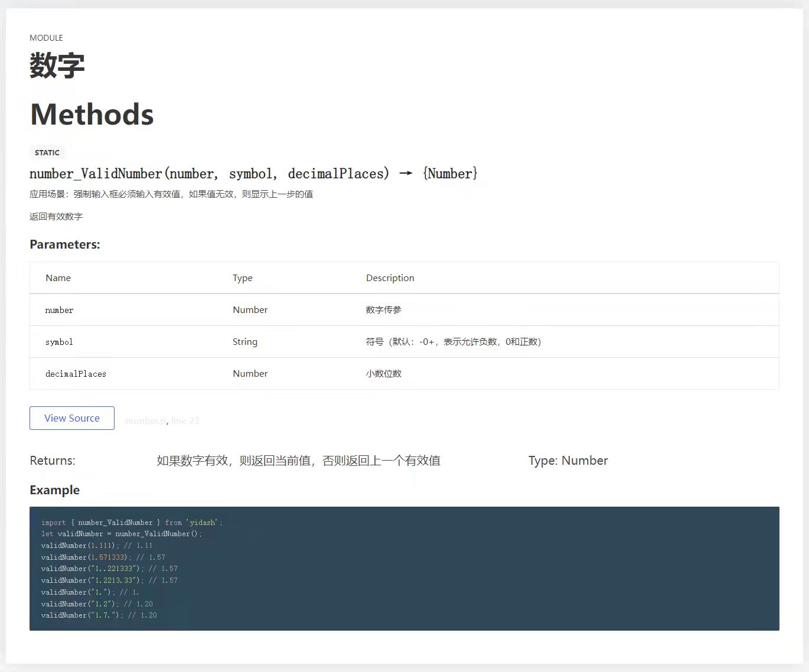Click the String type cell
This screenshot has height=672, width=809.
pyautogui.click(x=244, y=342)
